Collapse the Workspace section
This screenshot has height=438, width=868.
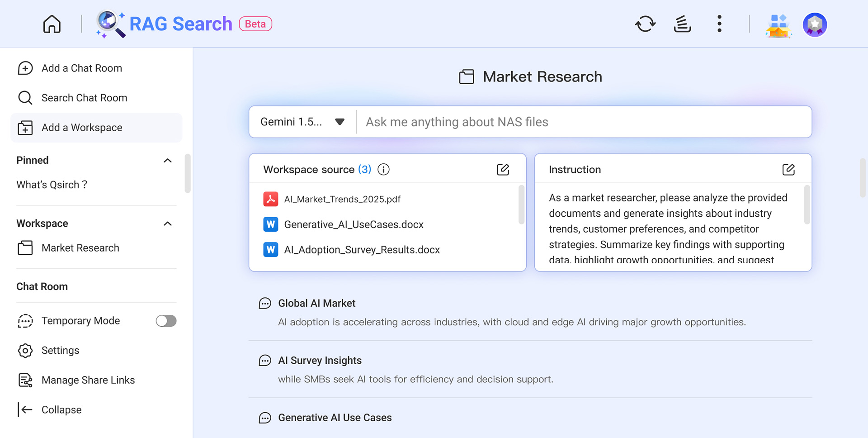pyautogui.click(x=167, y=224)
